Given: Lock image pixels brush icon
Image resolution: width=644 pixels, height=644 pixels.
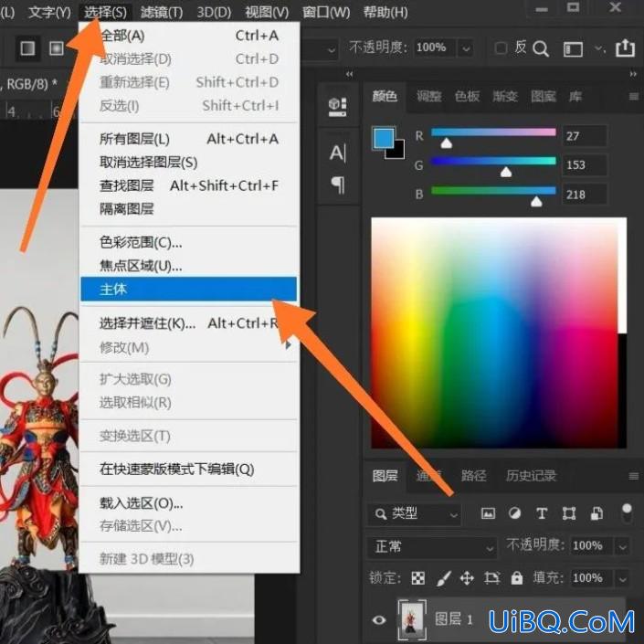Looking at the screenshot, I should (x=443, y=578).
